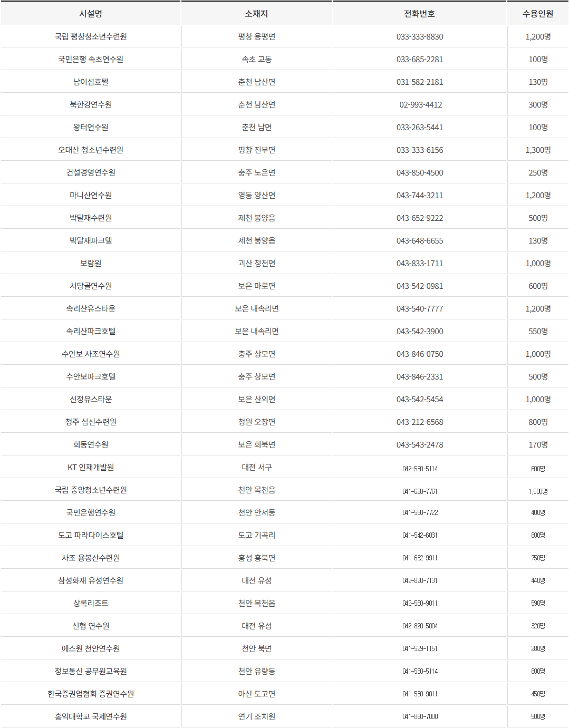Click the 홍익대학교 국제연수원 facility name
The image size is (569, 728).
point(91,716)
